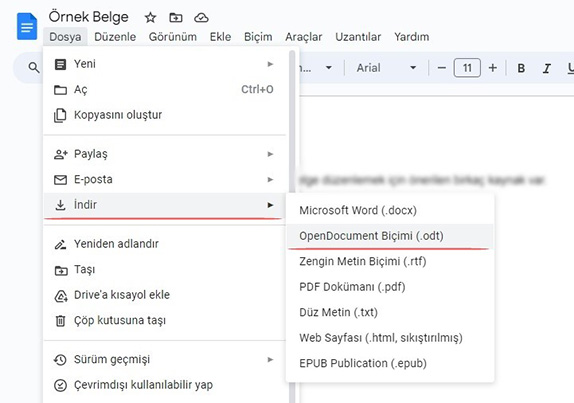The height and width of the screenshot is (403, 574).
Task: Click the Yeniden adlandır pencil icon
Action: pyautogui.click(x=60, y=244)
